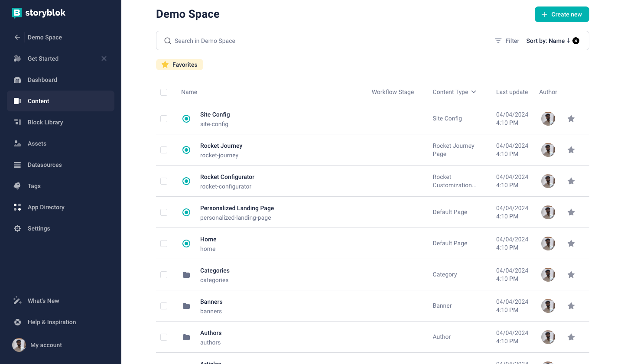The width and height of the screenshot is (624, 364).
Task: Click the Dashboard icon in sidebar
Action: pos(17,80)
